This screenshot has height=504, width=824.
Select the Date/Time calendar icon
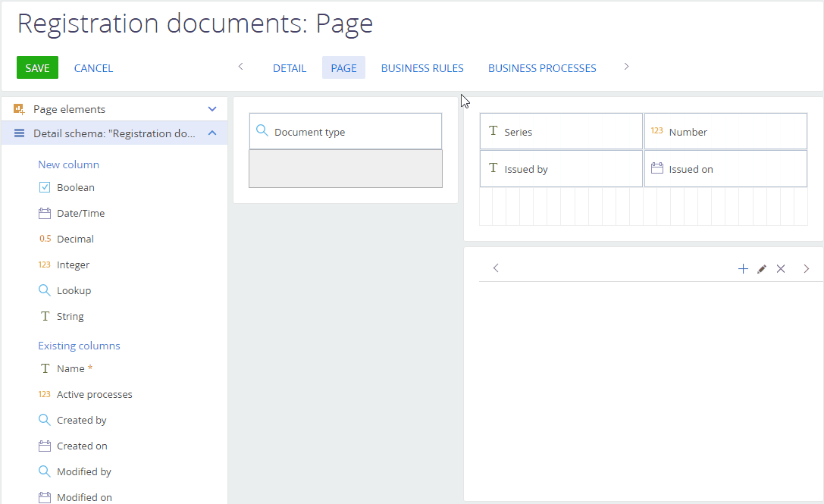[x=45, y=213]
